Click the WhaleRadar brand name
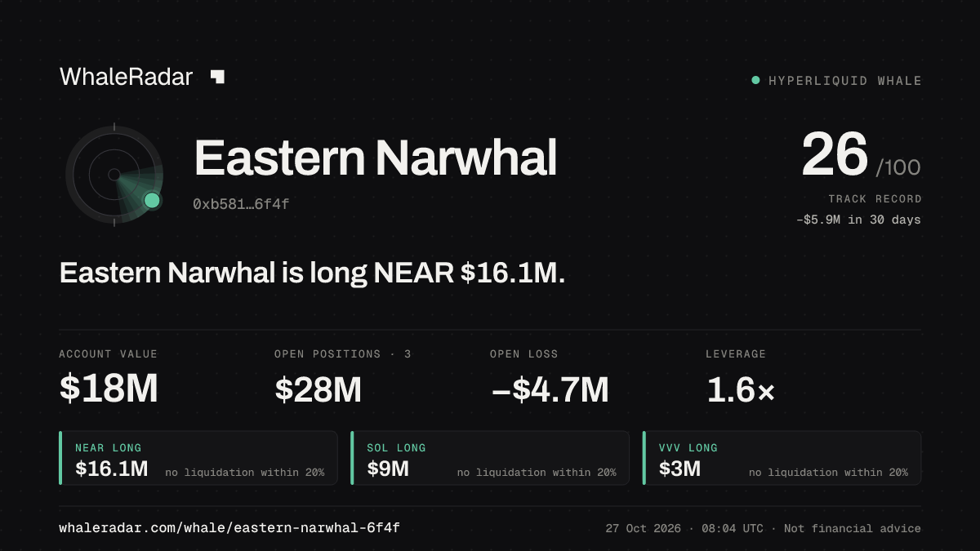Screen dimensions: 980x551 click(x=126, y=77)
